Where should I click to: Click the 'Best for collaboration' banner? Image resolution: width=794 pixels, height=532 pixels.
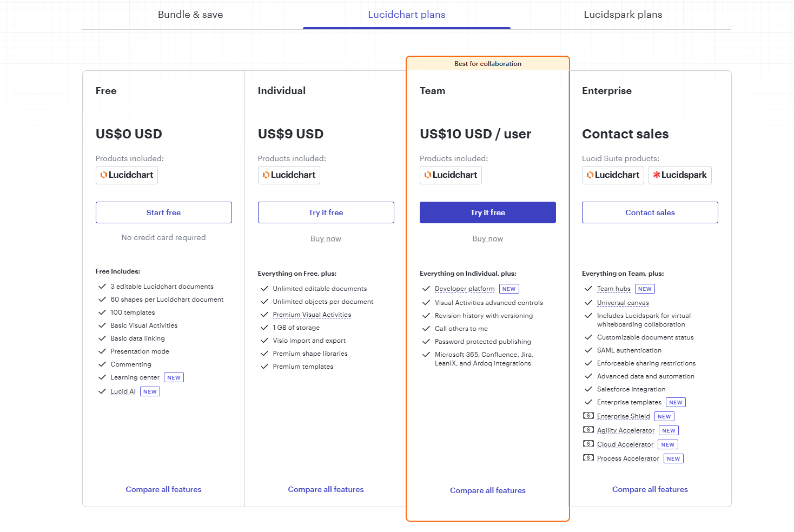click(488, 63)
